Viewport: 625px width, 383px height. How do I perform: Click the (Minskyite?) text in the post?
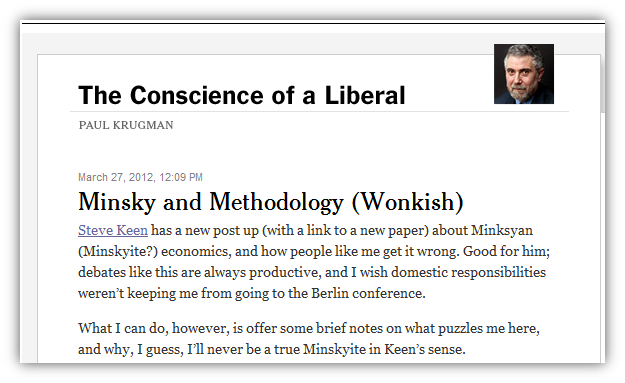point(118,251)
